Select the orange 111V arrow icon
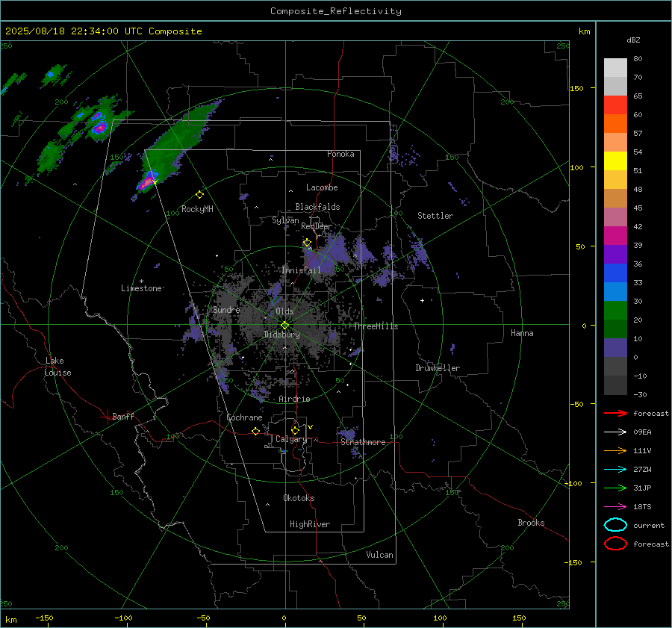The height and width of the screenshot is (628, 672). (615, 450)
